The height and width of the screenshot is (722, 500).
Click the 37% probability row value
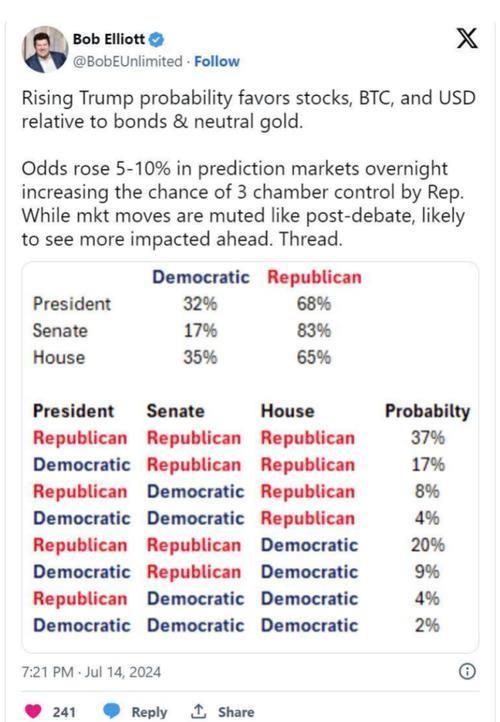(428, 437)
